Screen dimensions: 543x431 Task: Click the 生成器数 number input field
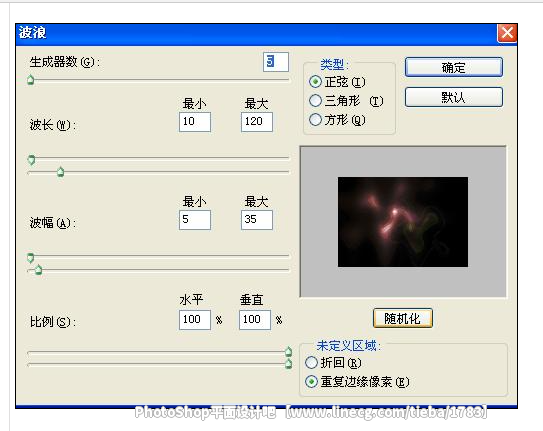point(276,62)
